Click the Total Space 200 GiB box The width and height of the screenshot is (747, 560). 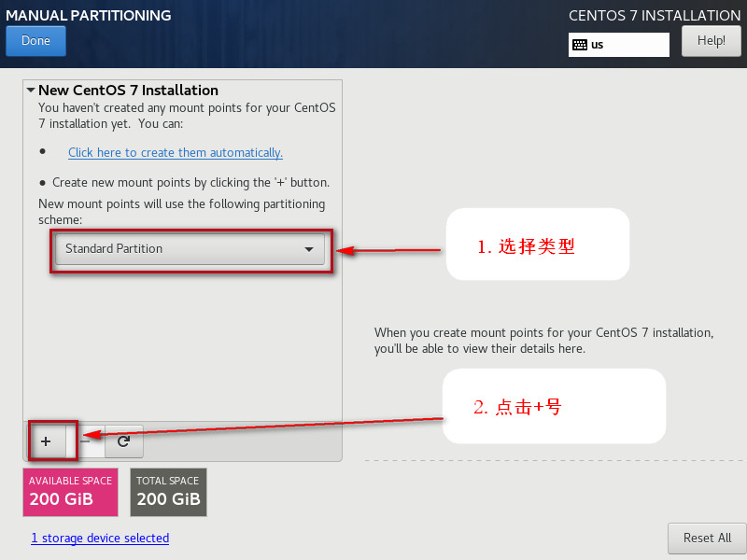pos(169,492)
